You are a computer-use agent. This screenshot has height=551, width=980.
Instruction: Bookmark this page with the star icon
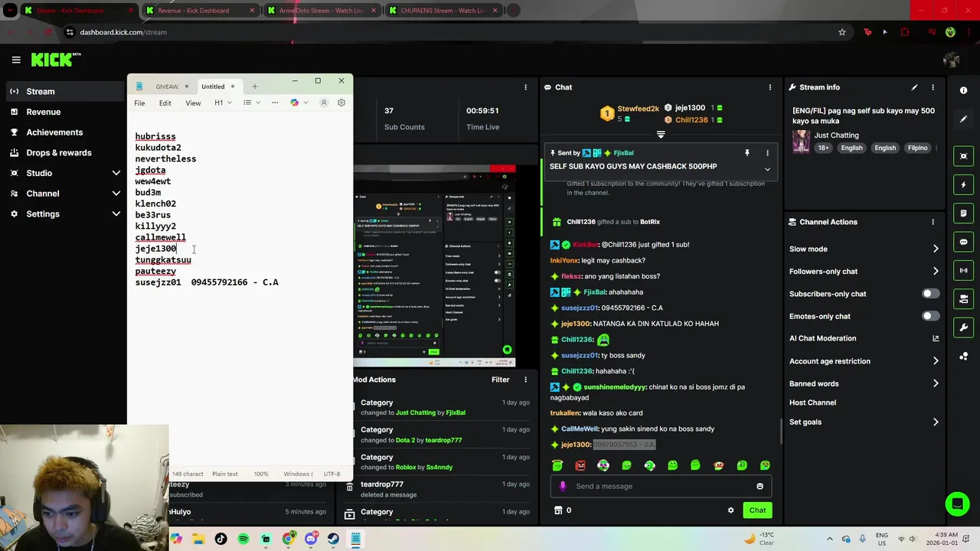tap(842, 32)
